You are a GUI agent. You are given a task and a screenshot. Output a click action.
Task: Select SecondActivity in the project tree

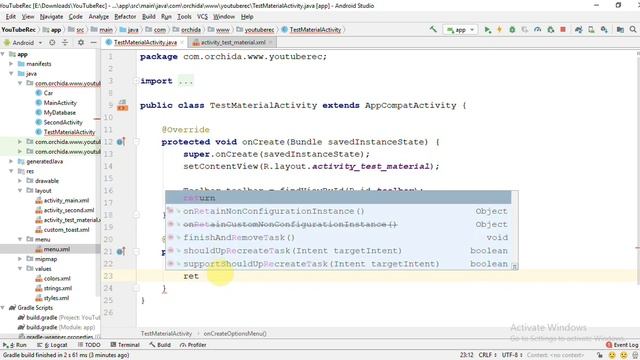coord(63,122)
